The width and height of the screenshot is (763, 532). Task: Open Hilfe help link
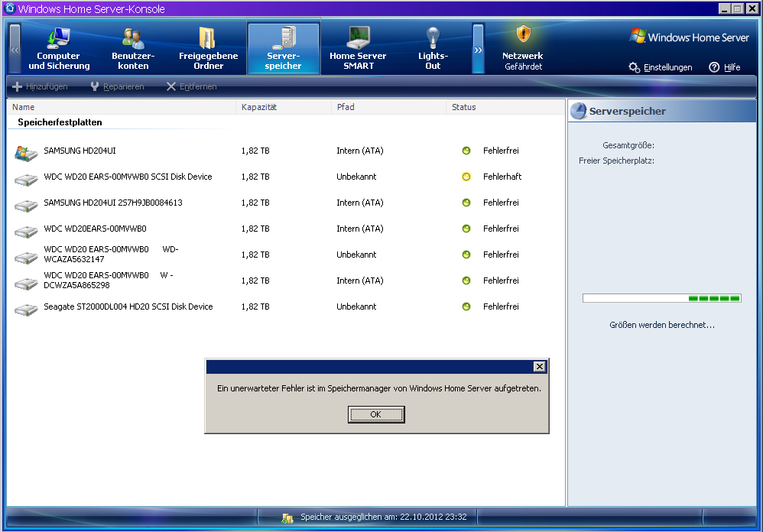(x=732, y=67)
